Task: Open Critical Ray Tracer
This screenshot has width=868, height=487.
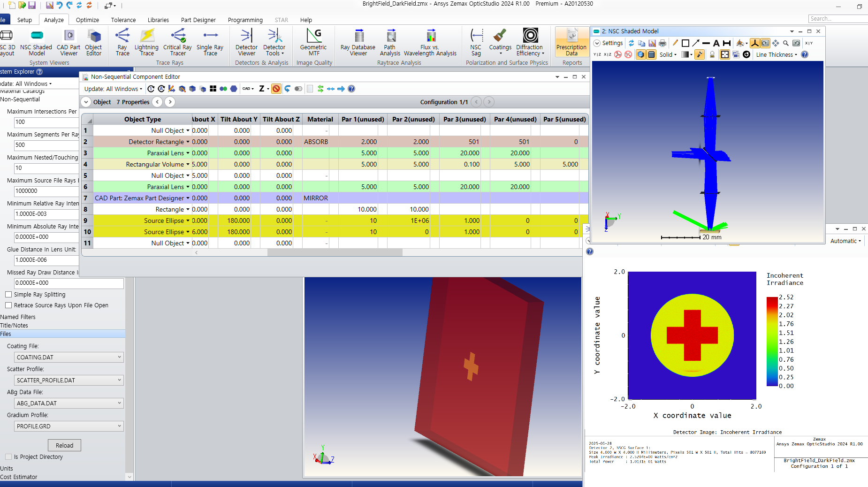Action: 177,43
